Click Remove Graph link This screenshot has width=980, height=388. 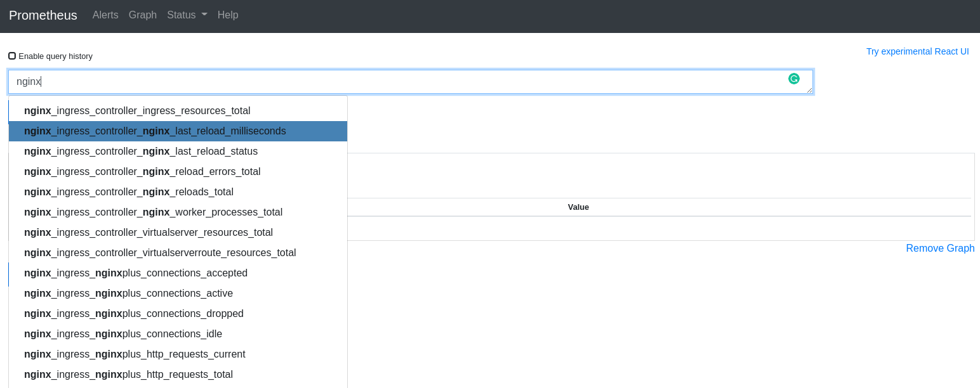(x=940, y=248)
